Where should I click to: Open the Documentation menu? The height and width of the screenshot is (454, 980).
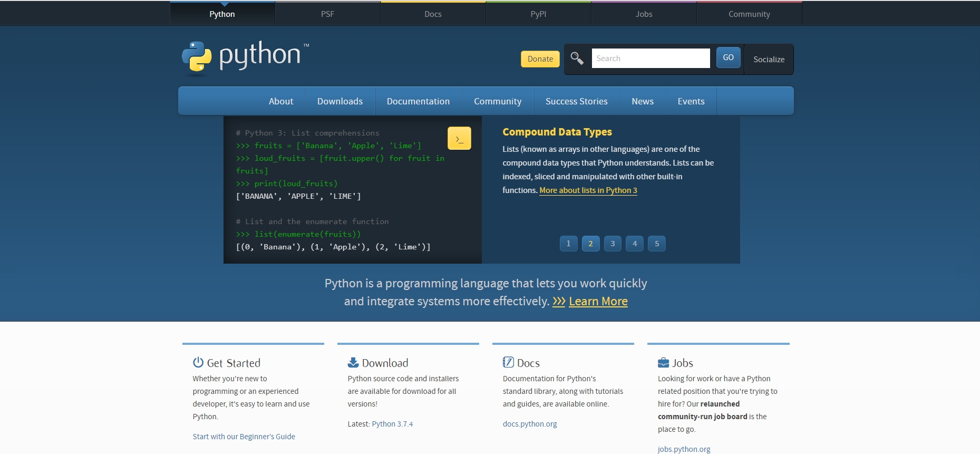pyautogui.click(x=418, y=101)
